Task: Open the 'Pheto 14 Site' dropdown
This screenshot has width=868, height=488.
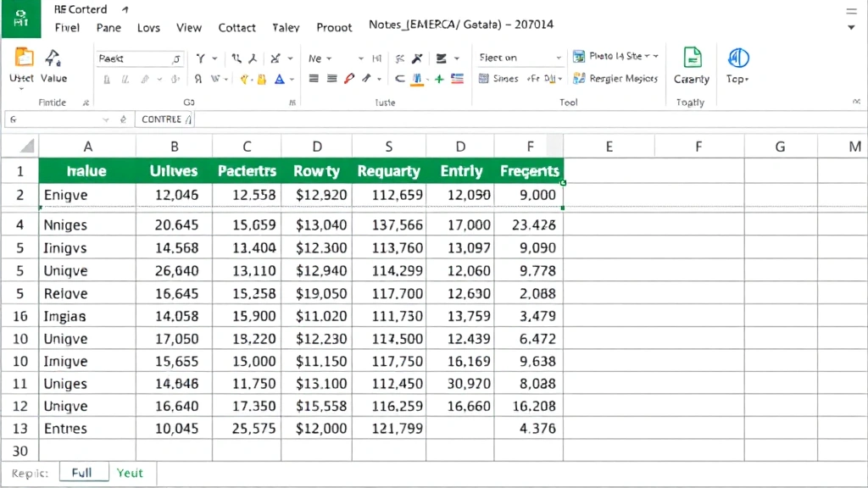Action: (x=613, y=56)
